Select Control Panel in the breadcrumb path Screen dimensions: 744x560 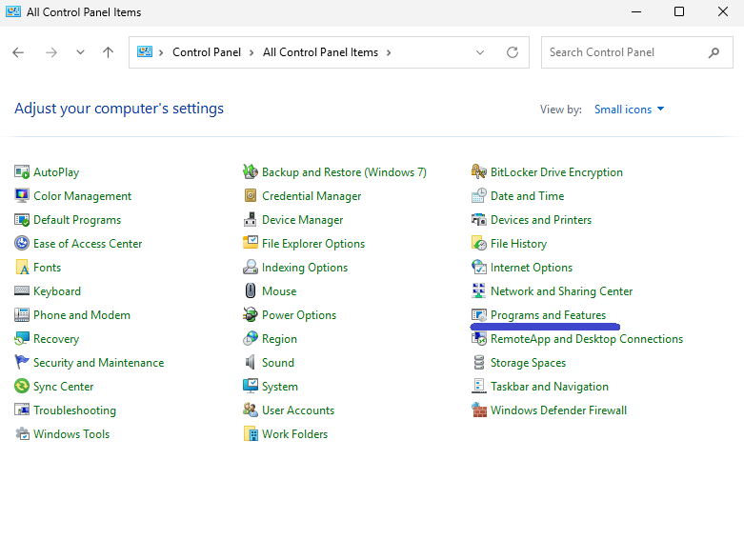coord(207,52)
